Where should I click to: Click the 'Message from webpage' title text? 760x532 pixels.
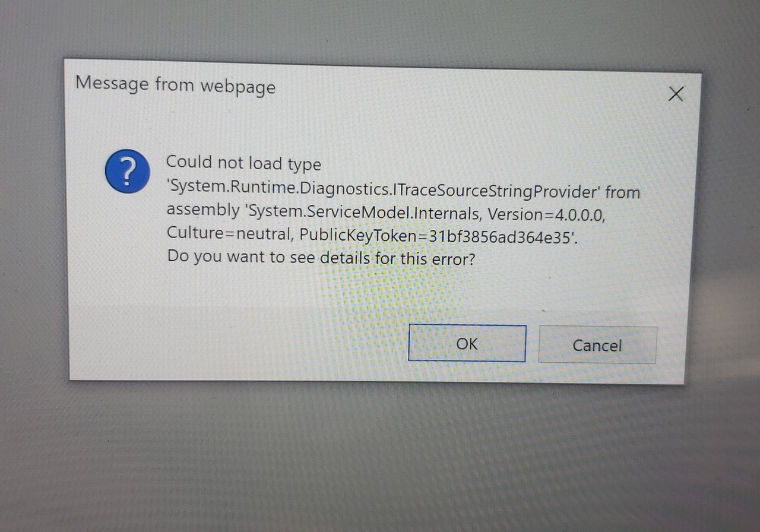click(x=176, y=84)
